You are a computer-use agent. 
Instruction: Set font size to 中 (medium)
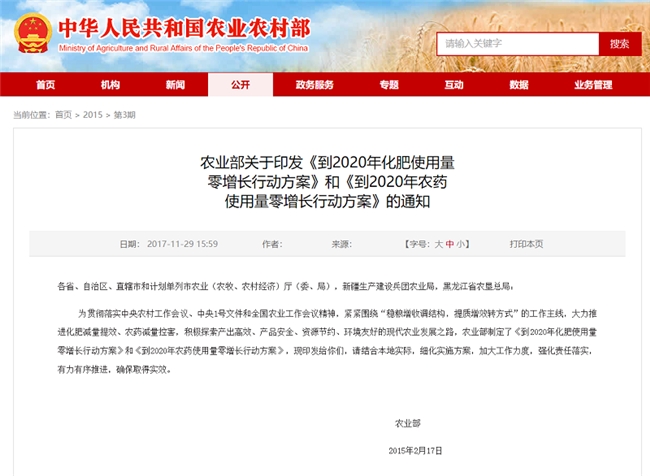click(x=450, y=244)
